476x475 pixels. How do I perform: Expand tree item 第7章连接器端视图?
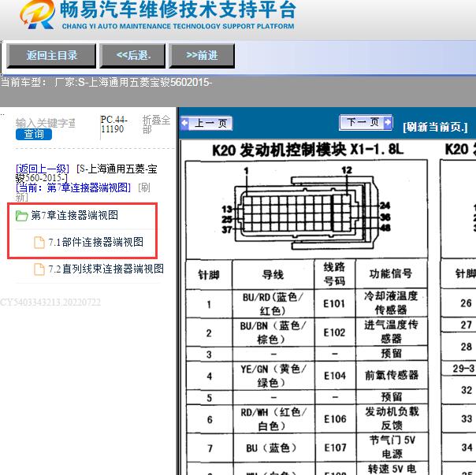[x=74, y=216]
